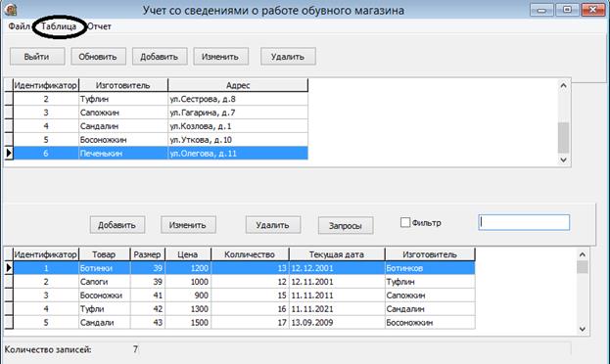610x364 pixels.
Task: Click up arrow of manufacturers table scrollbar
Action: coord(563,85)
